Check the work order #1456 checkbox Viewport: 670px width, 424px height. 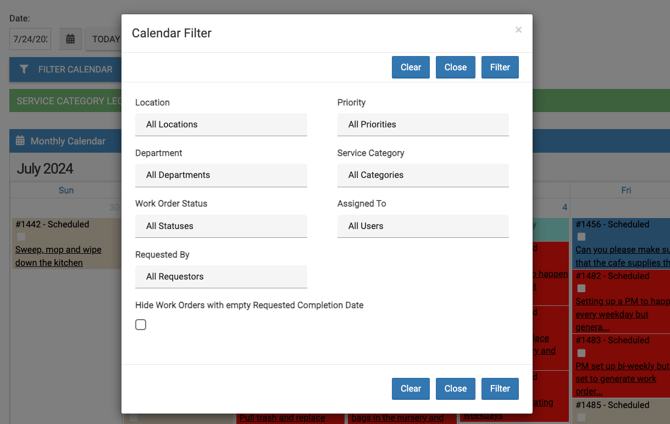(581, 237)
